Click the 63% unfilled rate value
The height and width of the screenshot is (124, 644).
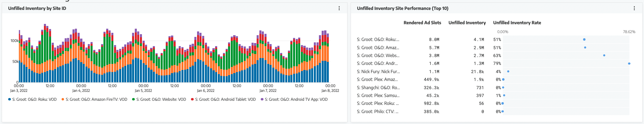[497, 56]
